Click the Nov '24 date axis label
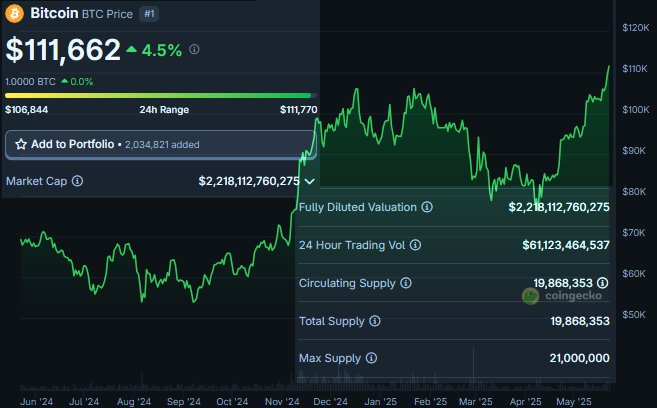Viewport: 657px width, 408px height. point(282,402)
